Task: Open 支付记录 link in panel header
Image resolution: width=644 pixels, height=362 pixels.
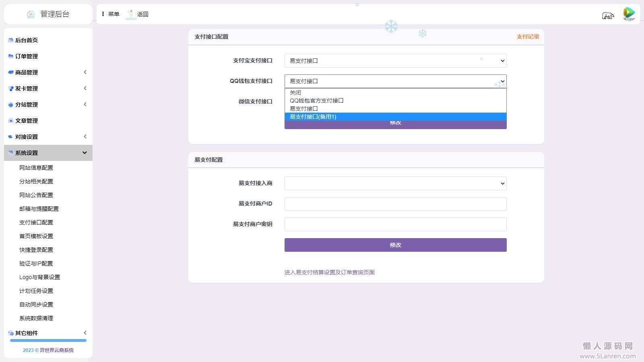Action: 528,37
